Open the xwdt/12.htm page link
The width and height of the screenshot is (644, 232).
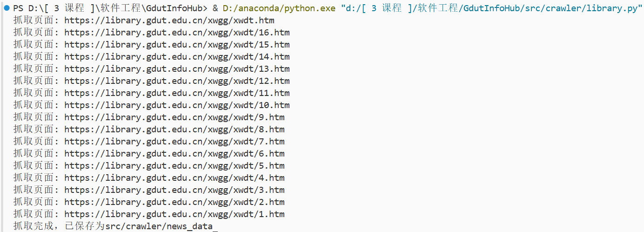coord(177,81)
